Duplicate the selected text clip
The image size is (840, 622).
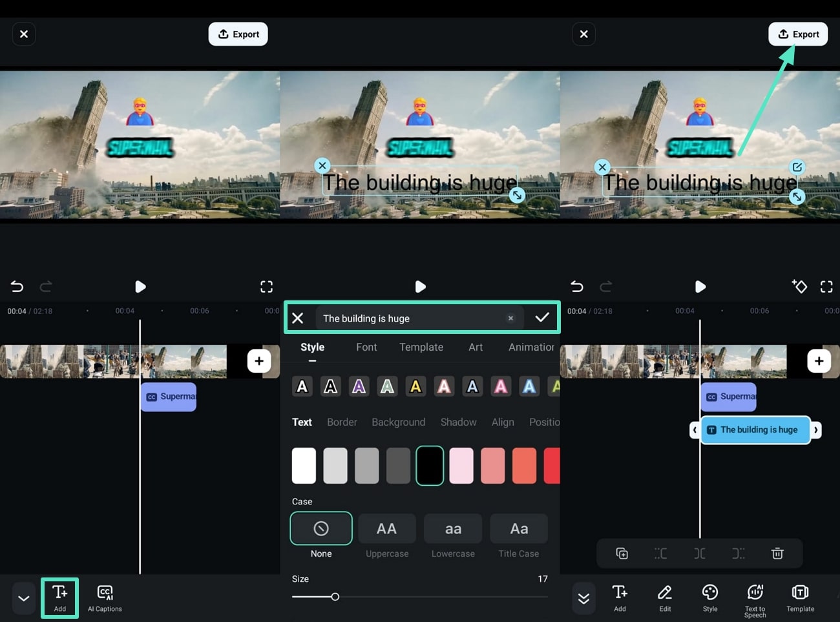622,554
